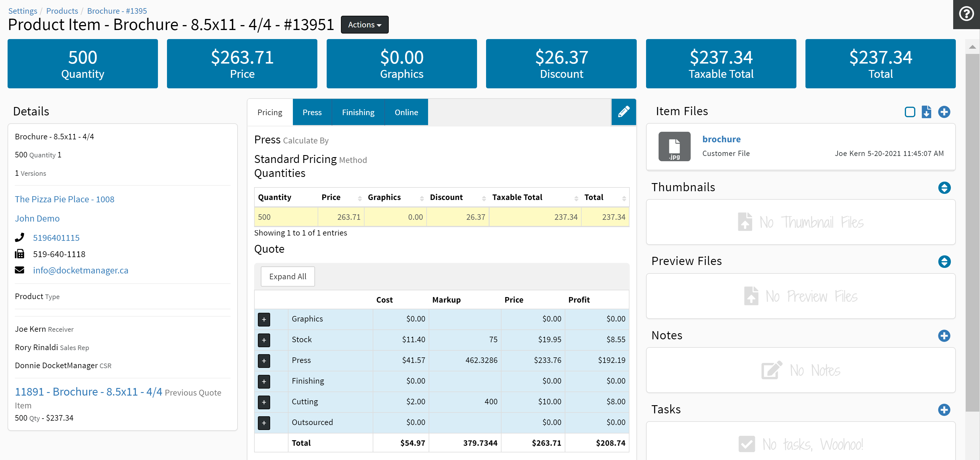Click the help question mark icon

pos(966,14)
